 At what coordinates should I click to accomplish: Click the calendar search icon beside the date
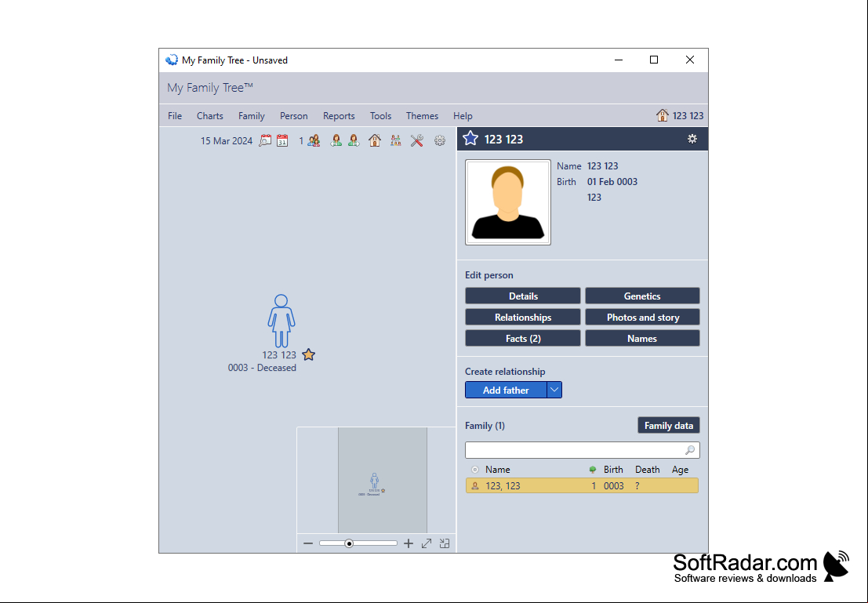click(265, 140)
